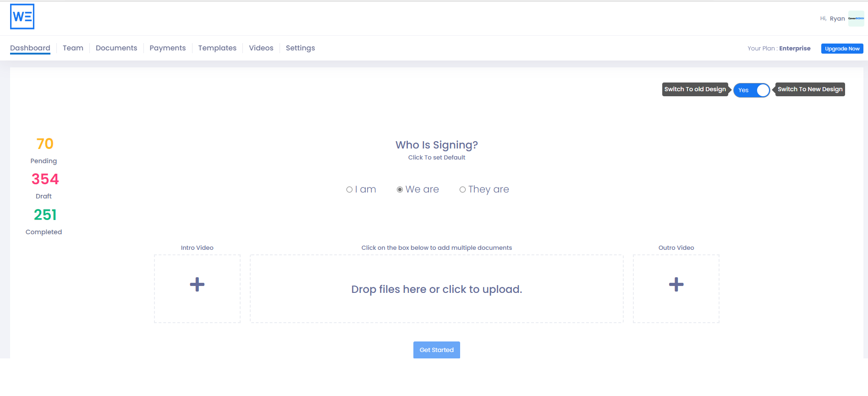The image size is (868, 396).
Task: Open the Templates page
Action: coord(217,48)
